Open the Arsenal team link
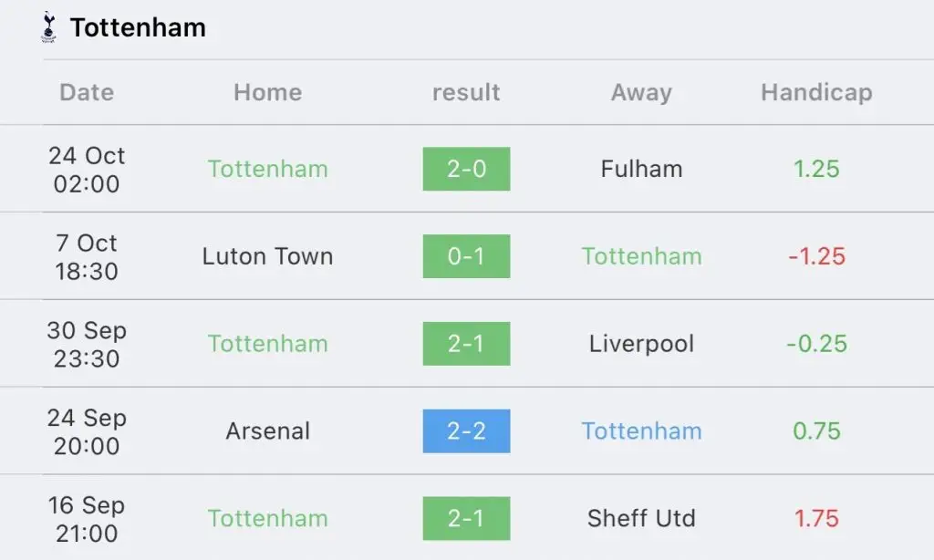The width and height of the screenshot is (934, 560). pyautogui.click(x=268, y=431)
